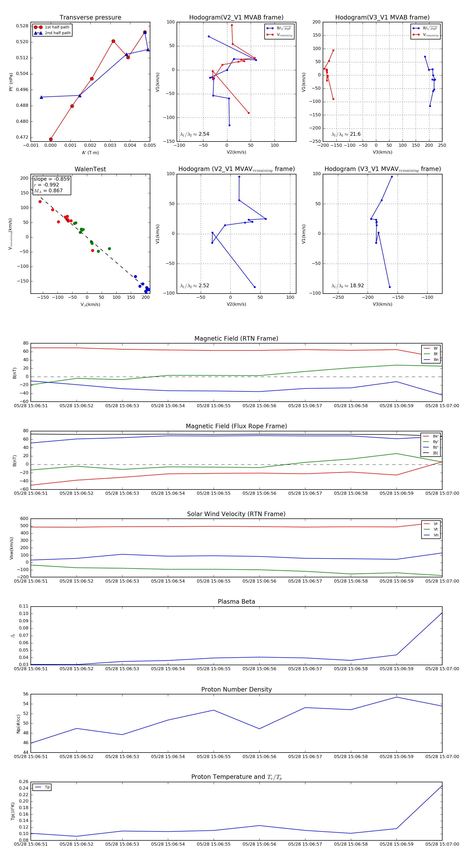Click the |B| legend entry

[x=431, y=453]
